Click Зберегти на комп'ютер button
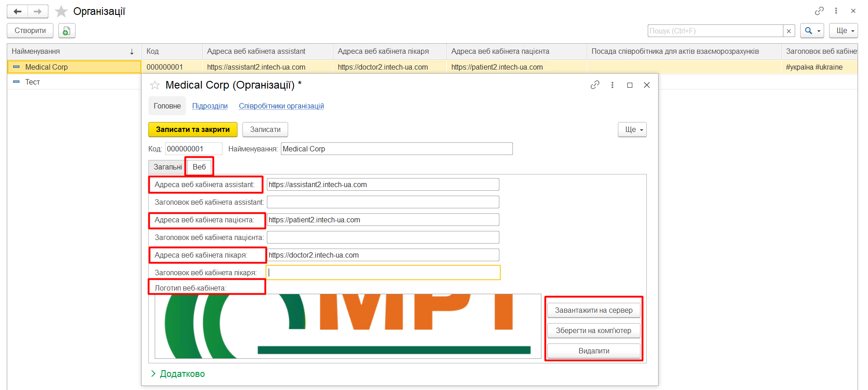 [x=593, y=330]
